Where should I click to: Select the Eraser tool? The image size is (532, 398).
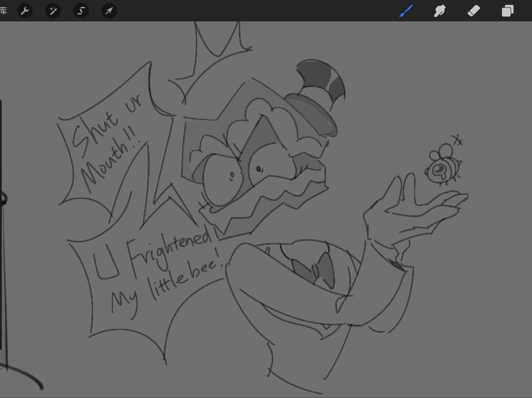pos(473,11)
